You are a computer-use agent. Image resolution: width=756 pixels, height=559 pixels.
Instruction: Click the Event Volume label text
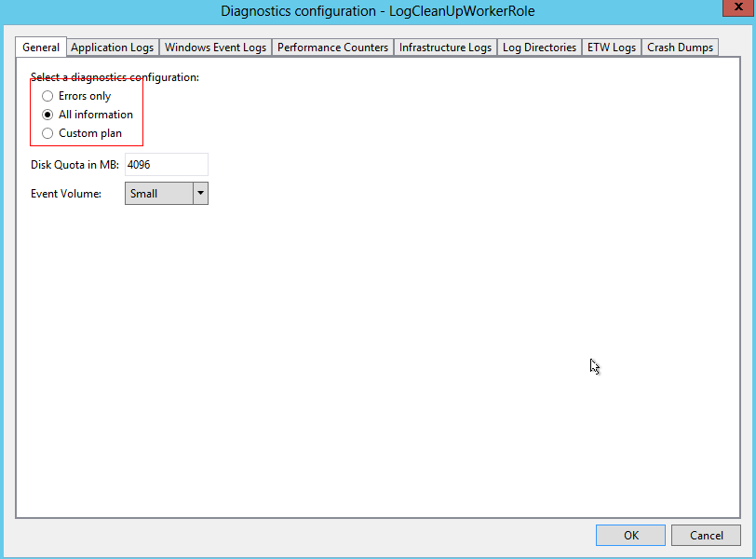66,194
